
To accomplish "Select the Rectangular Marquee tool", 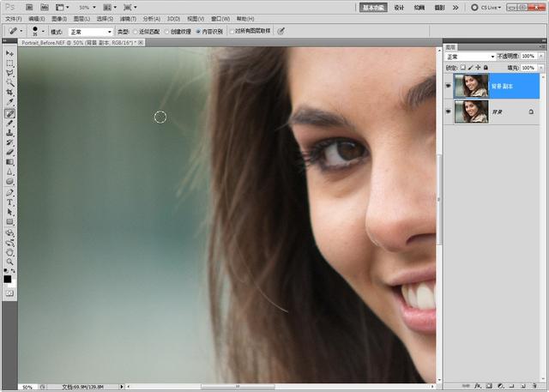I will click(x=9, y=63).
